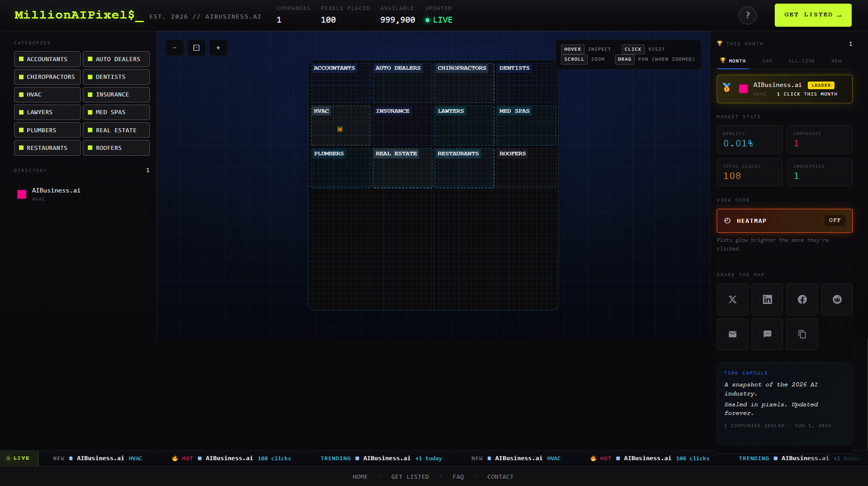Toggle the Roofers category filter

(x=116, y=148)
